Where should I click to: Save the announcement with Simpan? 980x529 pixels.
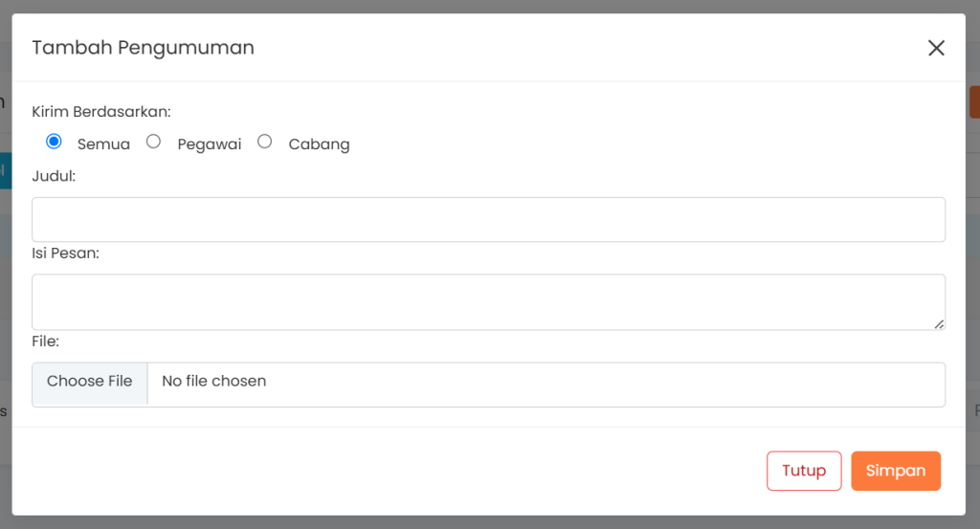click(896, 471)
